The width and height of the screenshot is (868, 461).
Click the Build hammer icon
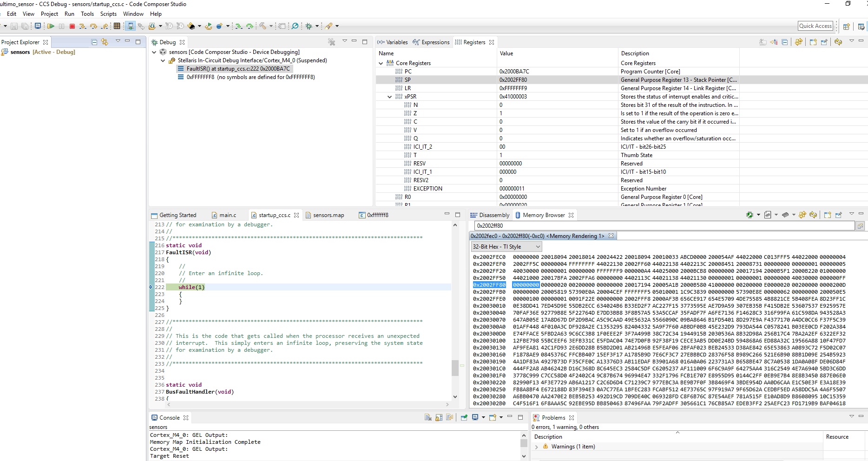pos(263,26)
